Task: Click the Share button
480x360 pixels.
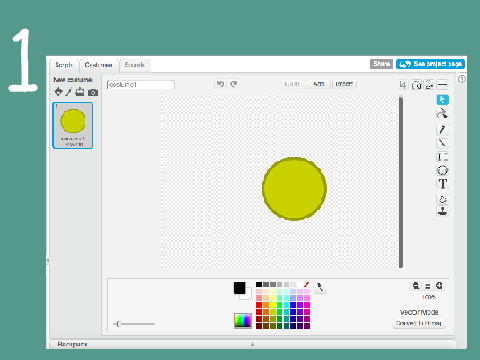Action: coord(381,64)
